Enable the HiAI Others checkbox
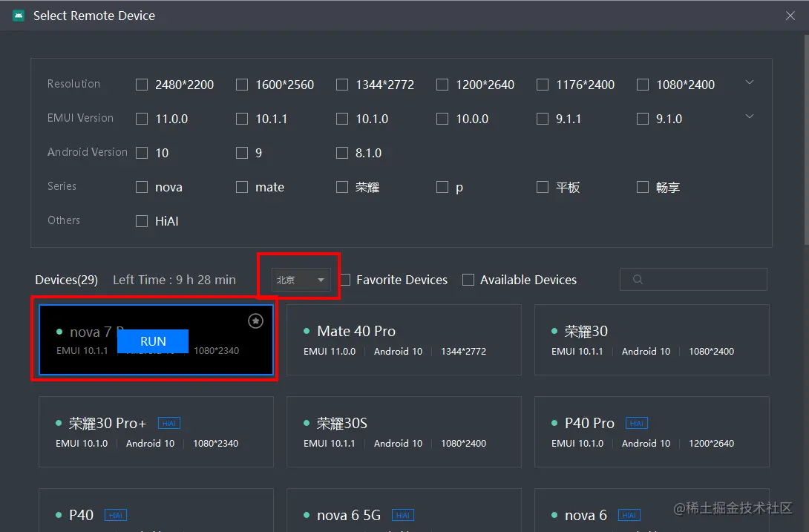Viewport: 809px width, 532px height. pos(141,221)
